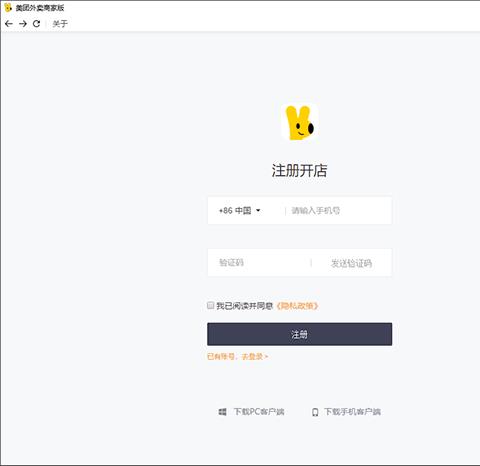Click the back arrow navigation icon
Image resolution: width=480 pixels, height=466 pixels.
(x=9, y=24)
